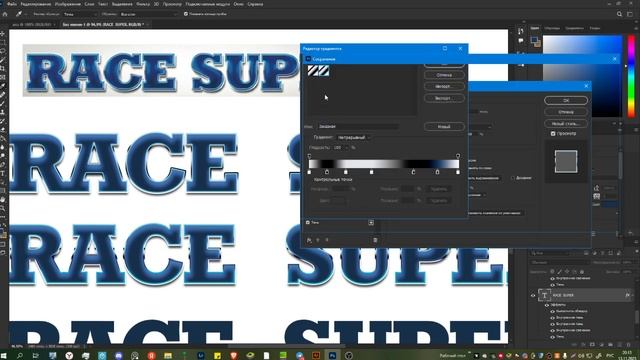Click the delete layer trash icon in Layers panel
The width and height of the screenshot is (640, 360).
629,345
